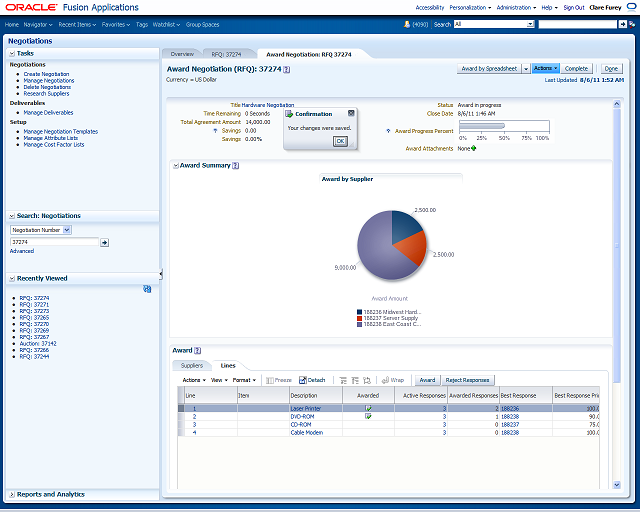Viewport: 640px width, 512px height.
Task: Click awarded check icon for Laser Printer row
Action: [368, 408]
